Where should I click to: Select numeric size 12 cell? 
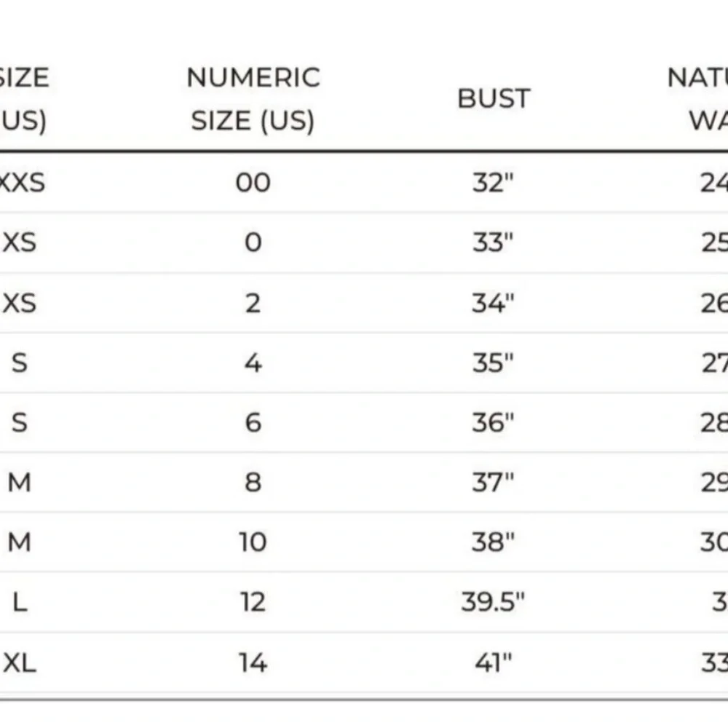[x=253, y=602]
